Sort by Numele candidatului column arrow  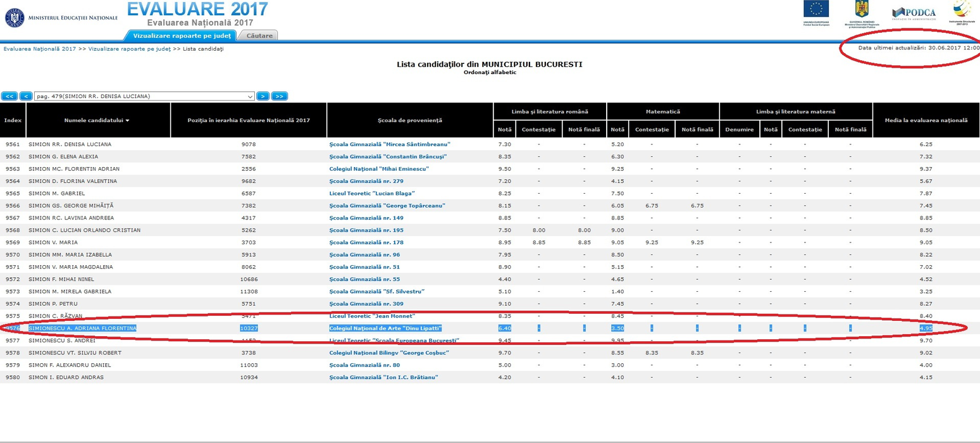click(x=127, y=120)
